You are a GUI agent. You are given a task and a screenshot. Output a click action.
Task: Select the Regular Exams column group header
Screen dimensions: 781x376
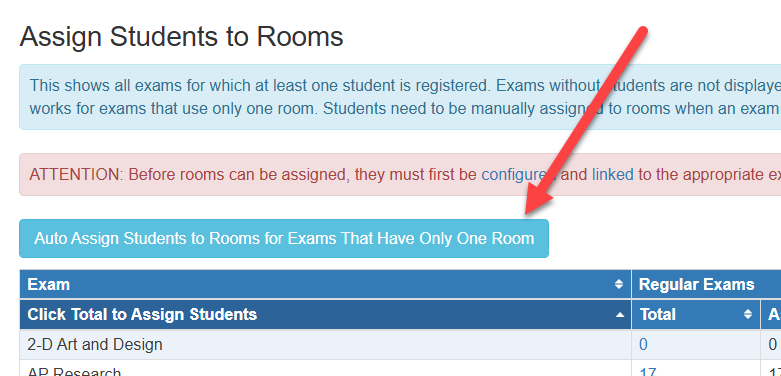pos(696,284)
